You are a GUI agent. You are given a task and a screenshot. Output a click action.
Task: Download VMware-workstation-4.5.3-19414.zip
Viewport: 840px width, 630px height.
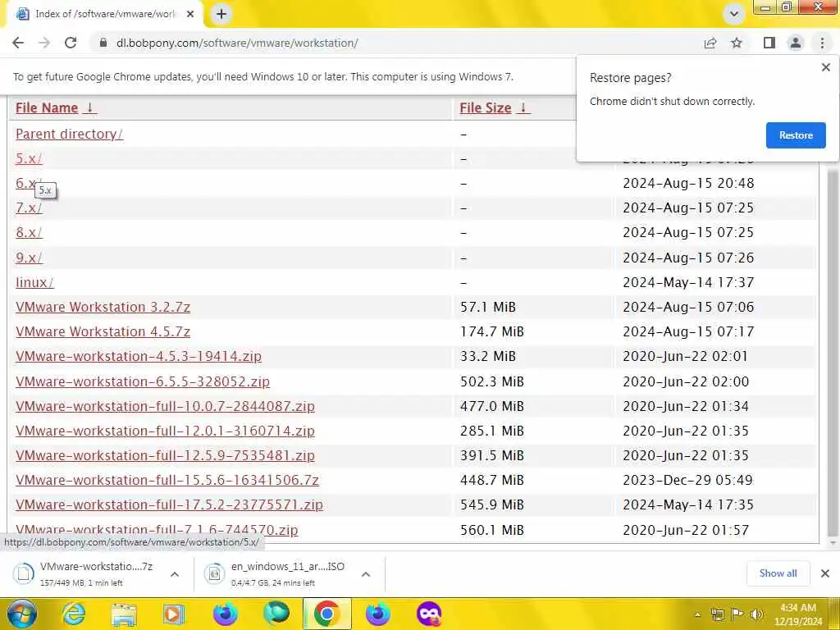coord(138,356)
